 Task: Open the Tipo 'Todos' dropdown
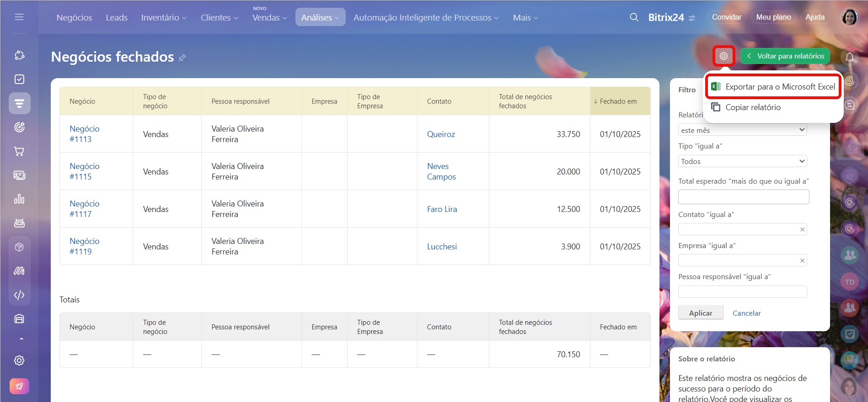coord(742,161)
